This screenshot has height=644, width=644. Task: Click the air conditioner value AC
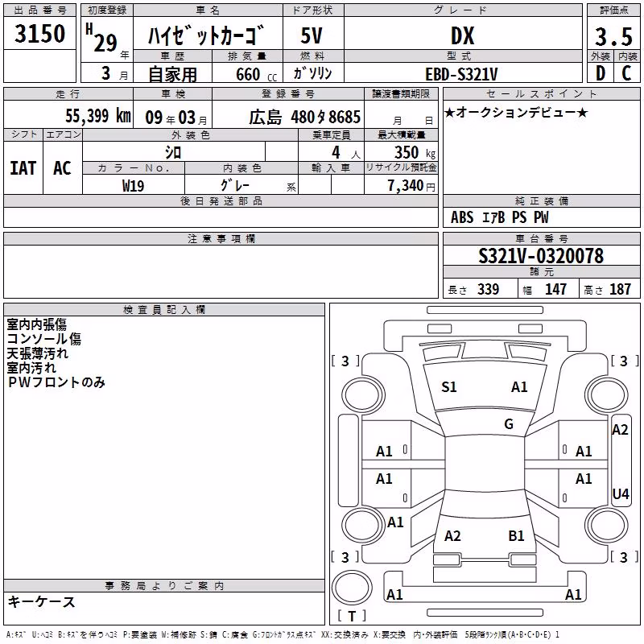tap(63, 168)
